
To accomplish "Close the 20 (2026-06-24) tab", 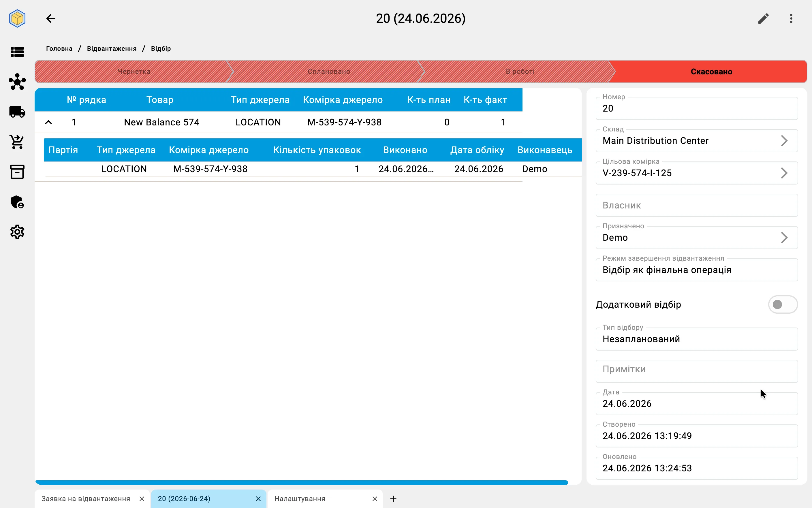I will pyautogui.click(x=258, y=498).
